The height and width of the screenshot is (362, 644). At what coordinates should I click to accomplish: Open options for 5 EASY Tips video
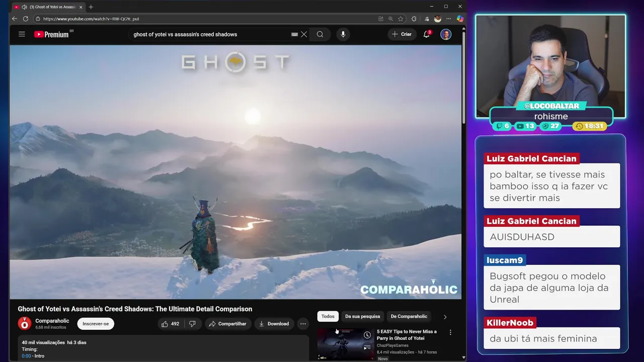point(450,332)
